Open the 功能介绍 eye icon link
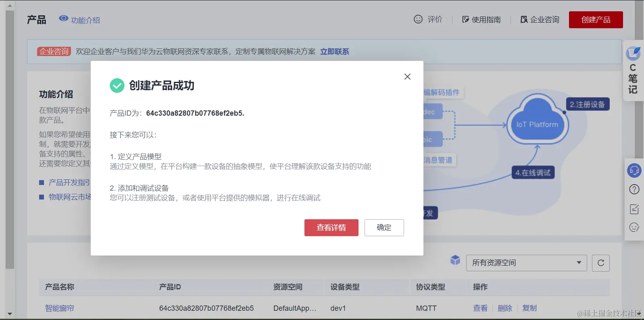644x320 pixels. click(79, 20)
